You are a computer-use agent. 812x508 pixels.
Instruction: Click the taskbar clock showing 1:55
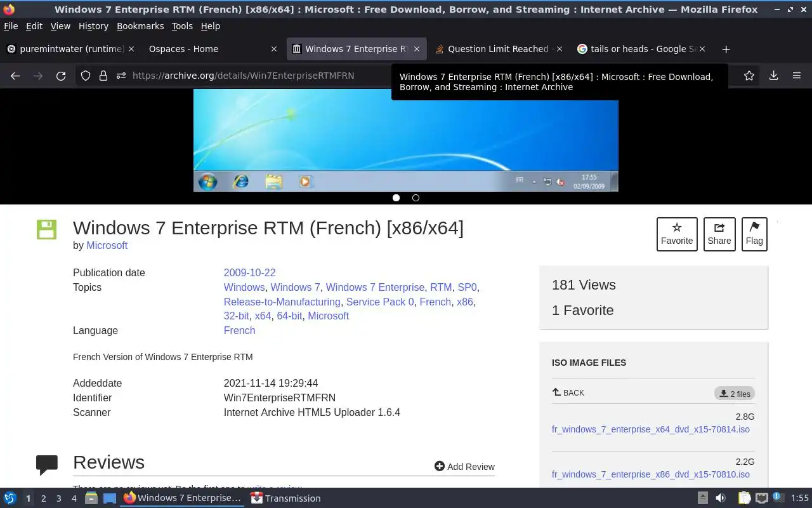tap(800, 498)
